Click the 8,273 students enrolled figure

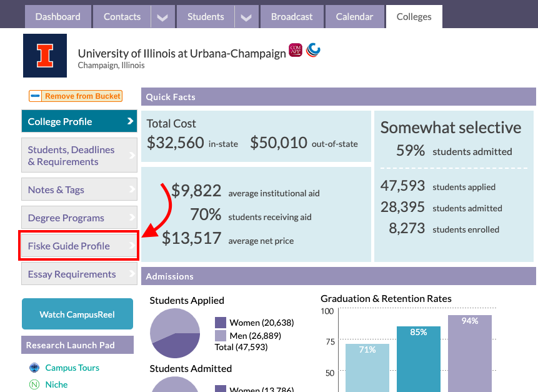(407, 228)
